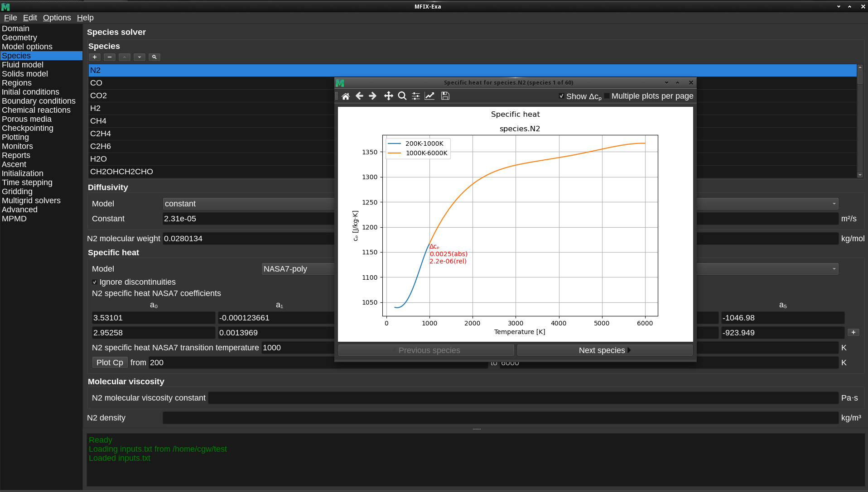This screenshot has height=492, width=868.
Task: Enable Multiple plots per page
Action: (607, 96)
